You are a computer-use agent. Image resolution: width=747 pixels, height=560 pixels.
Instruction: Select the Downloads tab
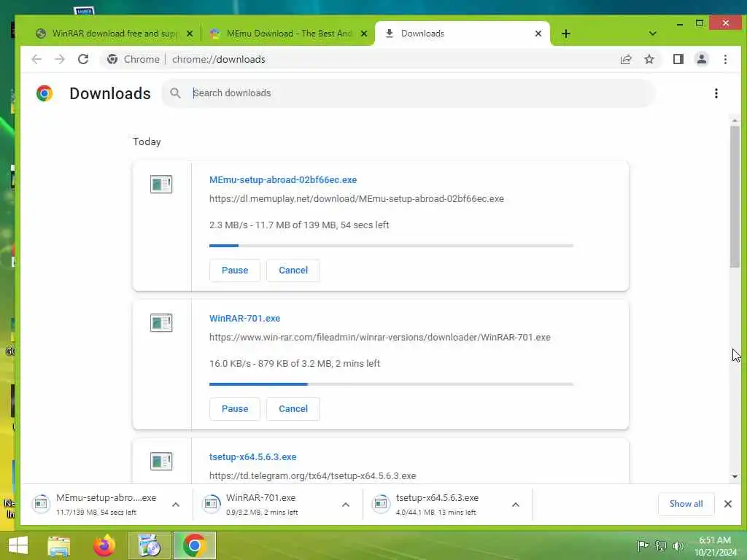pos(462,34)
